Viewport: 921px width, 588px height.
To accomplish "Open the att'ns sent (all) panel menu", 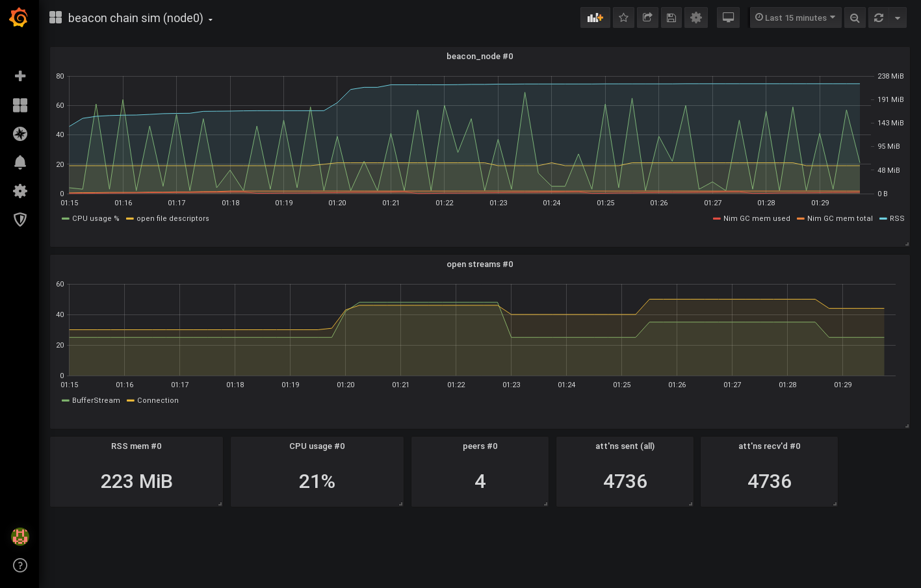I will pyautogui.click(x=625, y=446).
